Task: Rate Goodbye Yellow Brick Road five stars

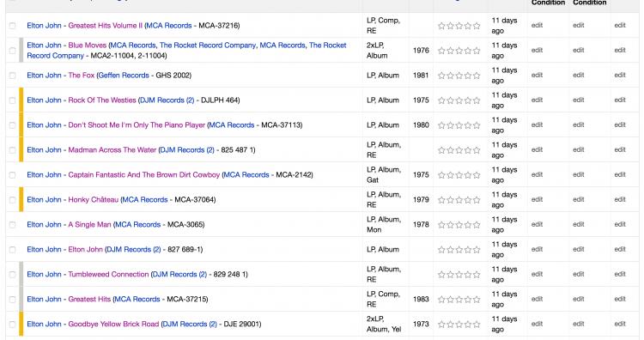Action: coord(477,325)
